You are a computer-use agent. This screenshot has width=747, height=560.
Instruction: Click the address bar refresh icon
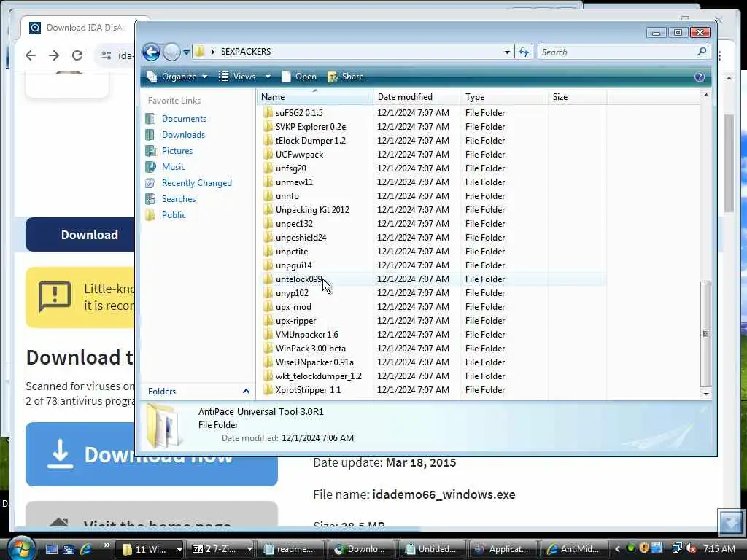point(524,52)
